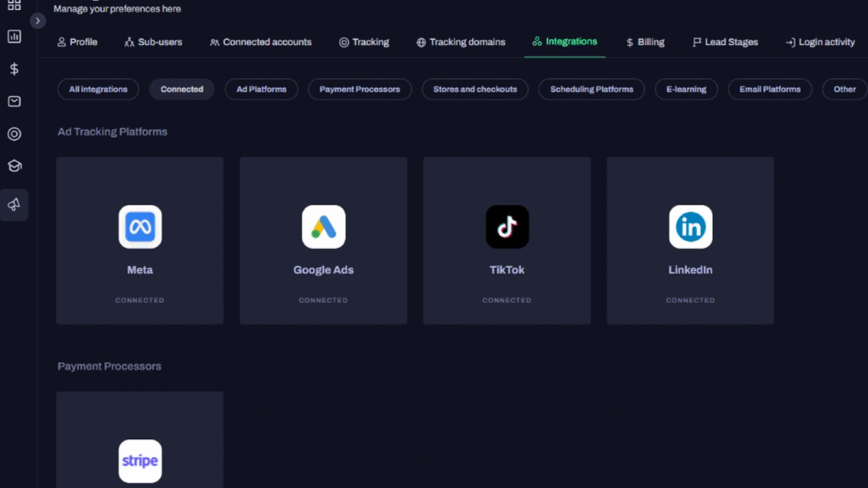The width and height of the screenshot is (868, 488).
Task: Open the envelope checkmark sidebar icon
Action: [x=14, y=101]
